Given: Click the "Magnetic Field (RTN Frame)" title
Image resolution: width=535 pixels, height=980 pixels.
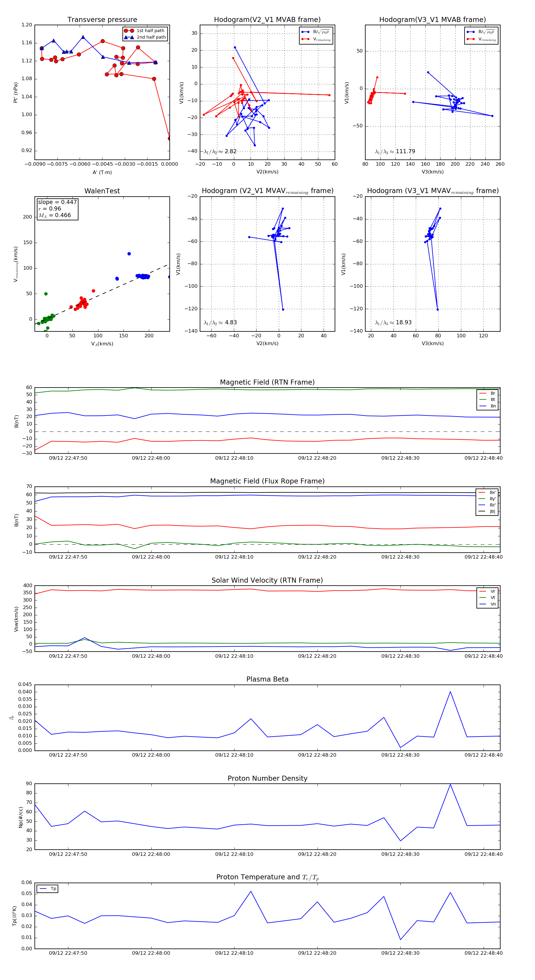Looking at the screenshot, I should [267, 382].
